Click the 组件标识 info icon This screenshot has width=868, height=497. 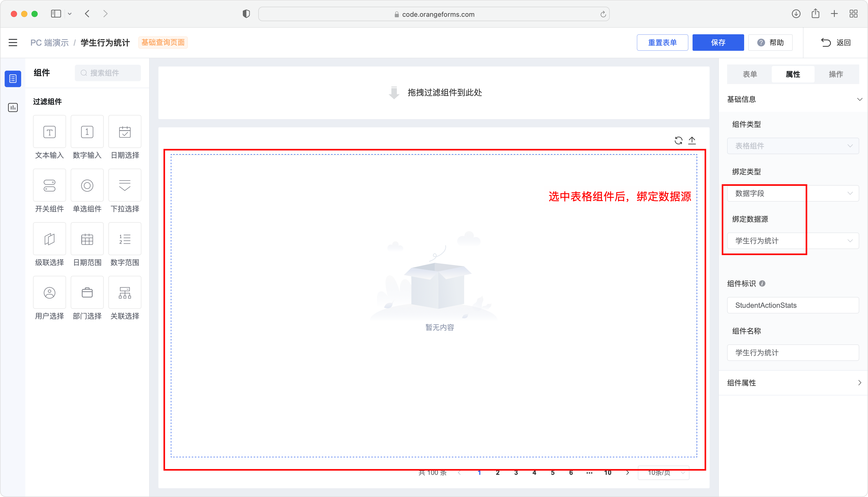pyautogui.click(x=762, y=283)
